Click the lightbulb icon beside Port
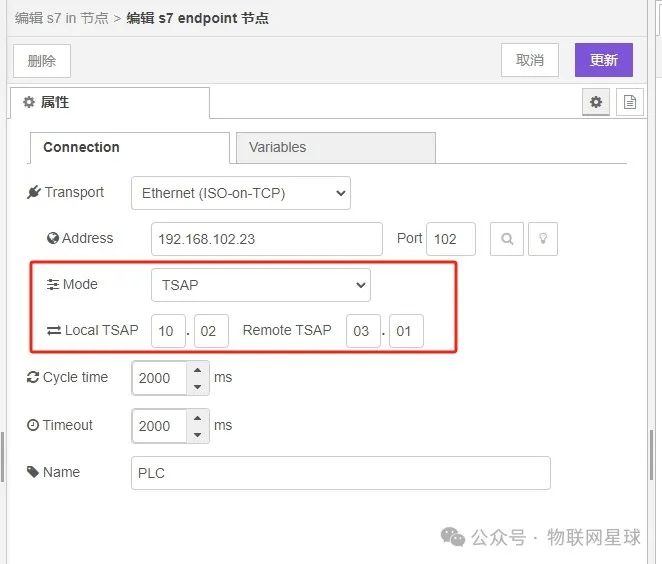This screenshot has width=662, height=564. (541, 239)
